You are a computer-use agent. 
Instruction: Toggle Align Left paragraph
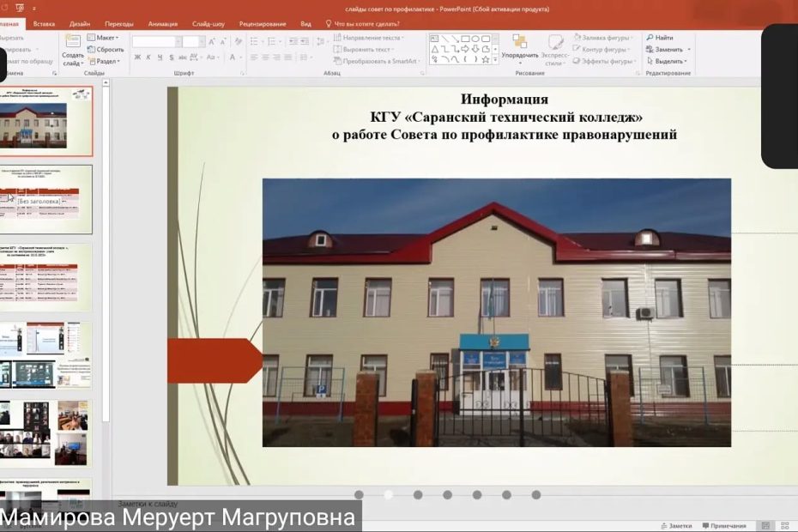(254, 57)
